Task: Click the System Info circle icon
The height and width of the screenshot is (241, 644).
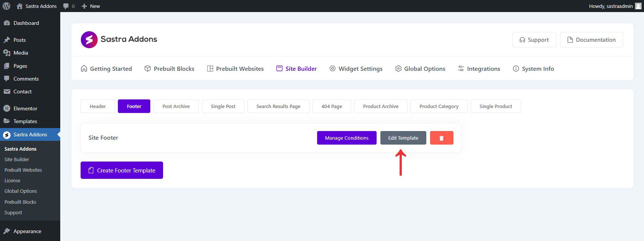Action: 516,69
